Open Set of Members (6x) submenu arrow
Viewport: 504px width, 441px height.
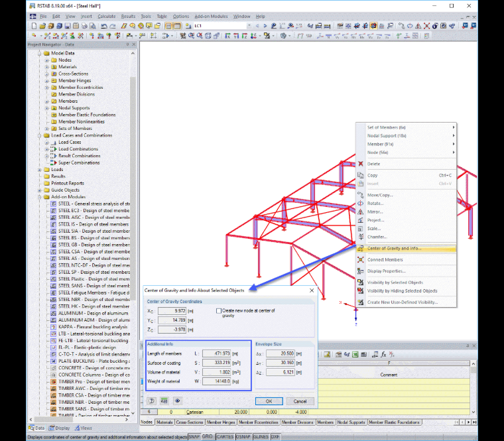(453, 127)
